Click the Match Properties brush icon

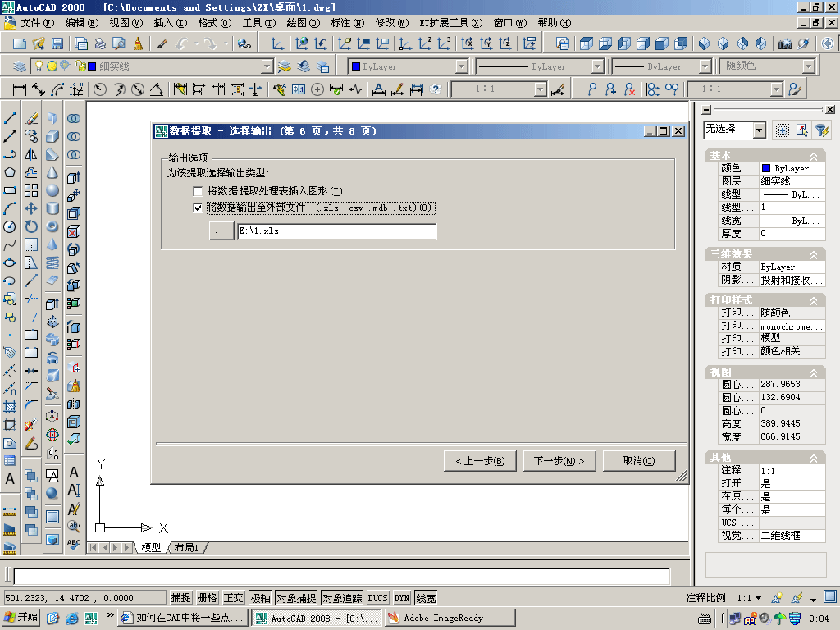point(162,44)
